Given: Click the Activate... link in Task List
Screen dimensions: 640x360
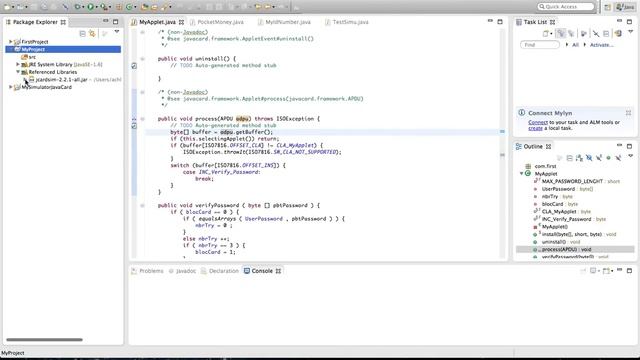Looking at the screenshot, I should click(602, 45).
